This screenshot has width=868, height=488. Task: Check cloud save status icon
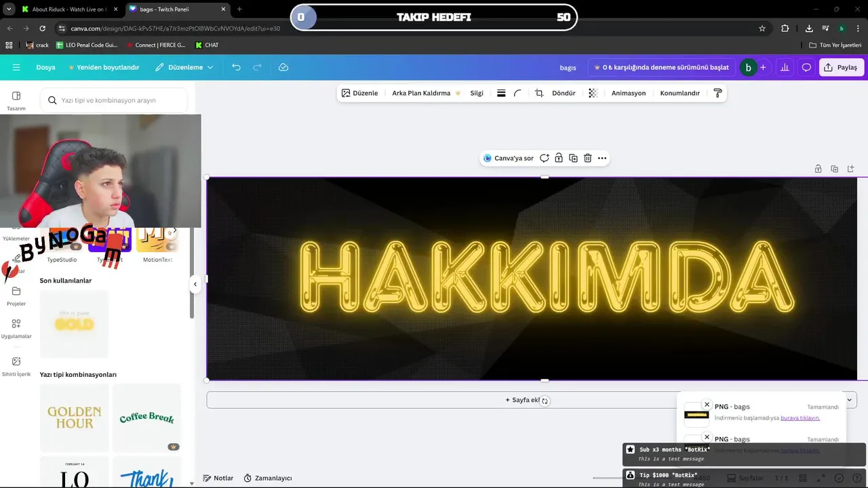coord(283,67)
